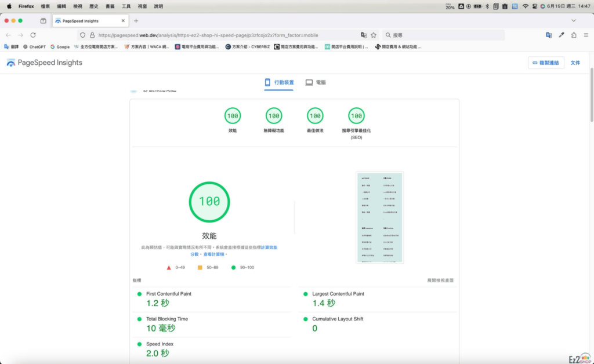Open the 查看計算機 calculator link
The width and height of the screenshot is (594, 364).
point(213,254)
